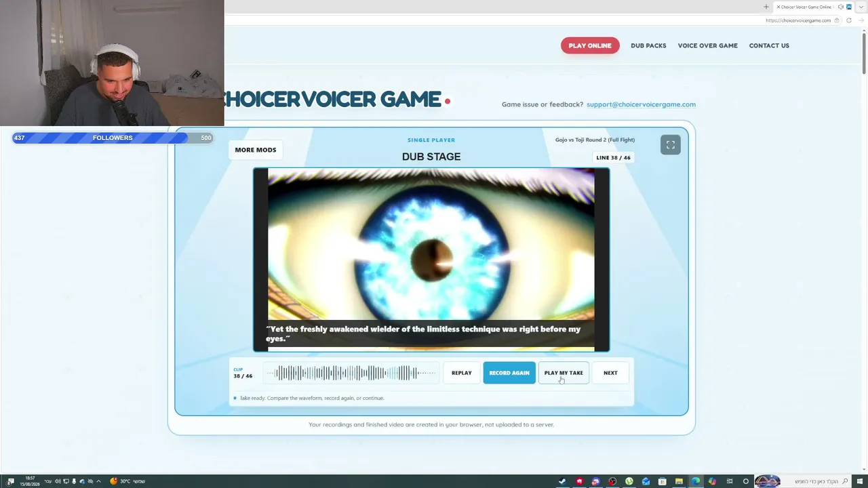The width and height of the screenshot is (868, 488).
Task: Click the fullscreen icon on the dub stage
Action: [x=670, y=144]
